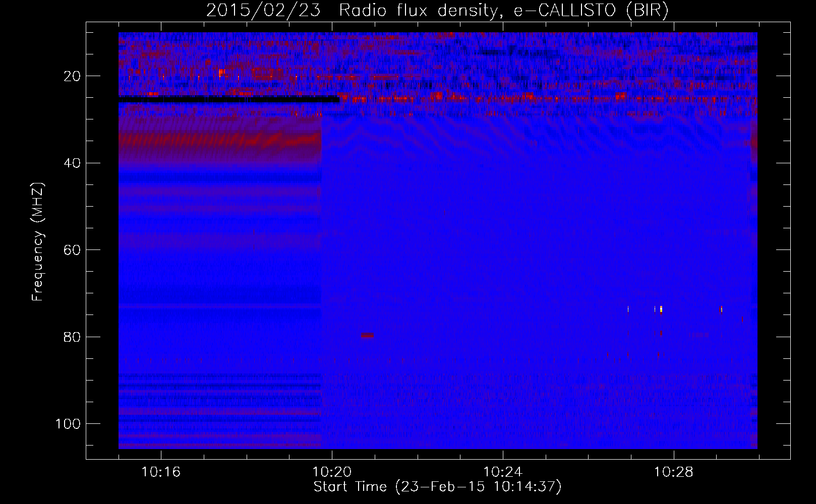The height and width of the screenshot is (504, 816).
Task: Click the black horizontal band near 25 MHz
Action: coord(229,100)
